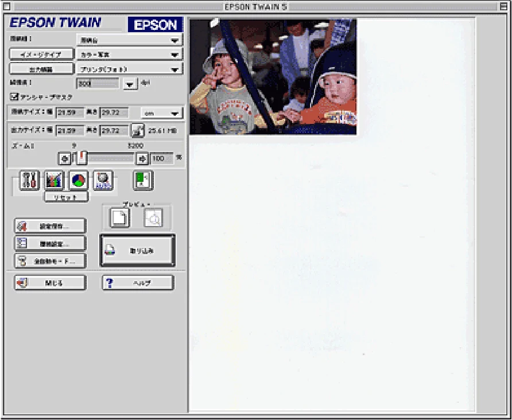The height and width of the screenshot is (420, 512).
Task: Open the resolution dpi dropdown arrow
Action: pyautogui.click(x=130, y=84)
